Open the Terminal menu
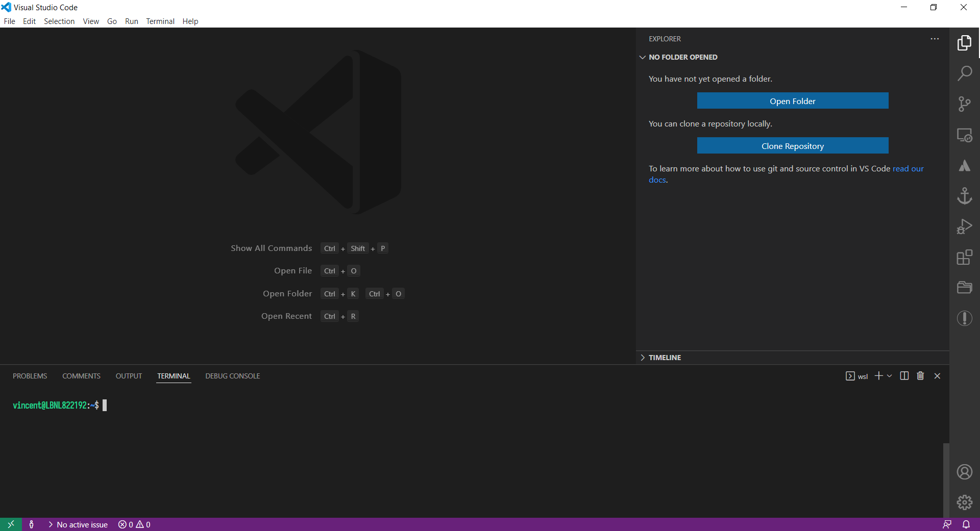 click(160, 21)
